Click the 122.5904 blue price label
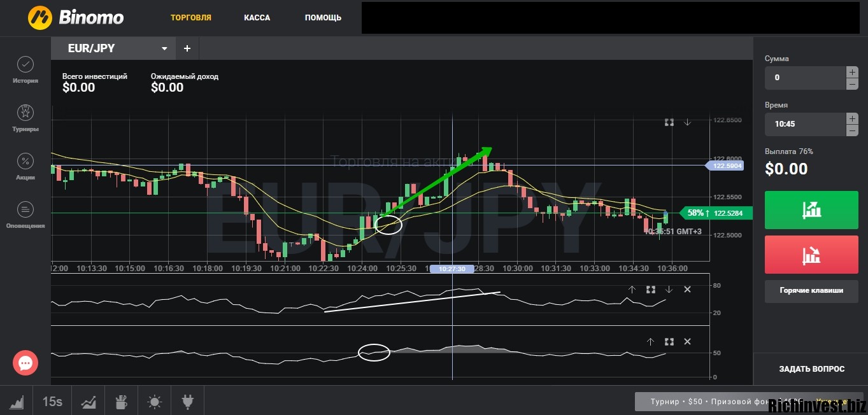This screenshot has height=415, width=868. click(726, 165)
